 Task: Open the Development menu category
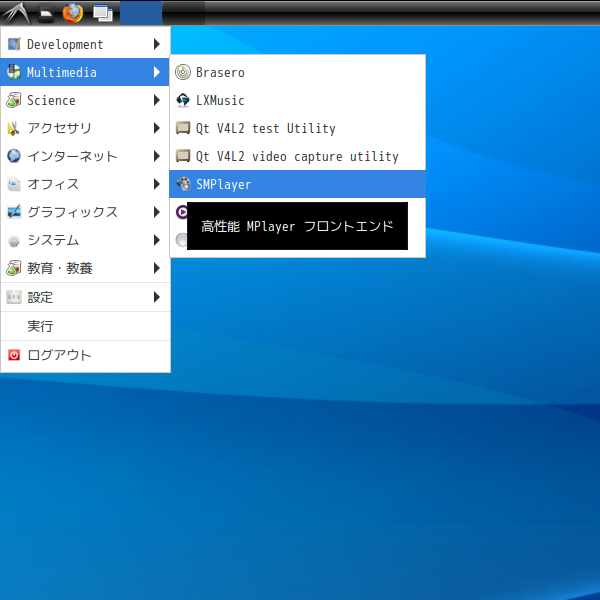tap(85, 44)
